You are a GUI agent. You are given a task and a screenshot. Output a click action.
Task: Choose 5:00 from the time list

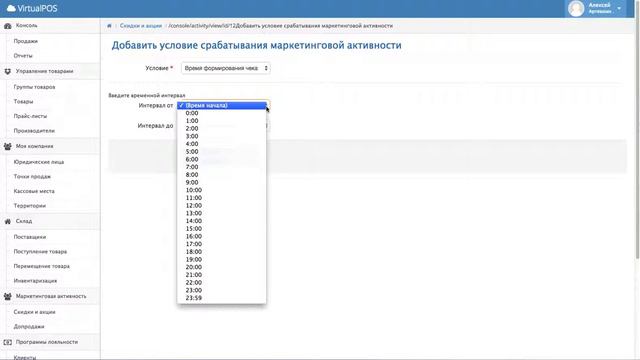(222, 152)
